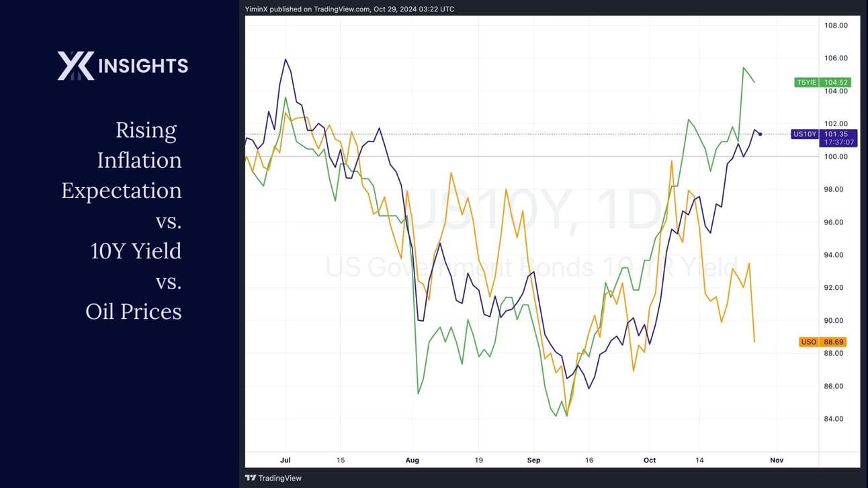Select the green T5YIE series label
This screenshot has width=868, height=488.
click(806, 83)
